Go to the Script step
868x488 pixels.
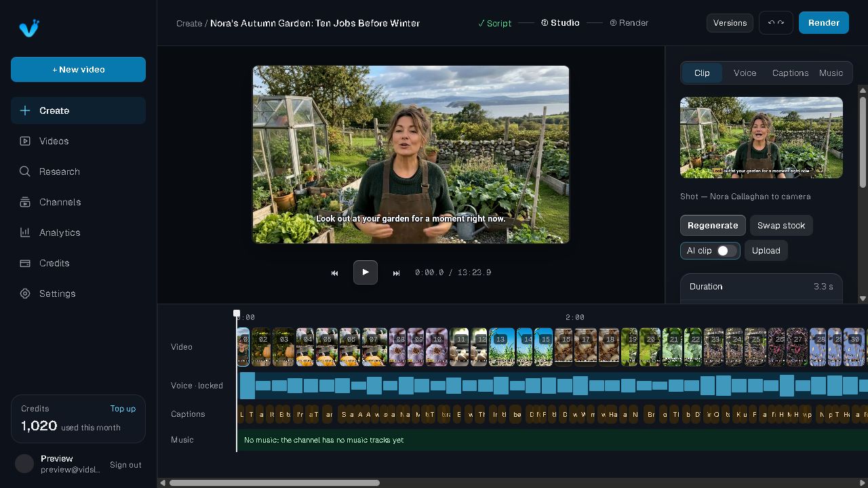(x=494, y=23)
